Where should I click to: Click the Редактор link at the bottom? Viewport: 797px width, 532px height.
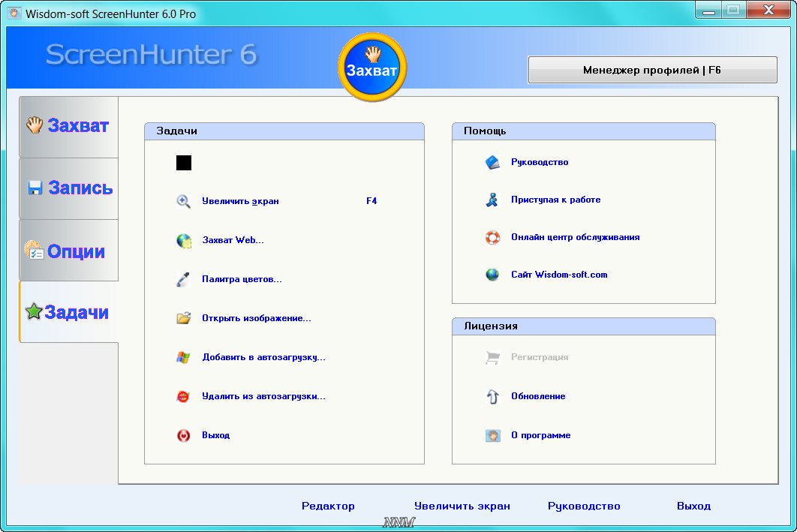point(328,506)
